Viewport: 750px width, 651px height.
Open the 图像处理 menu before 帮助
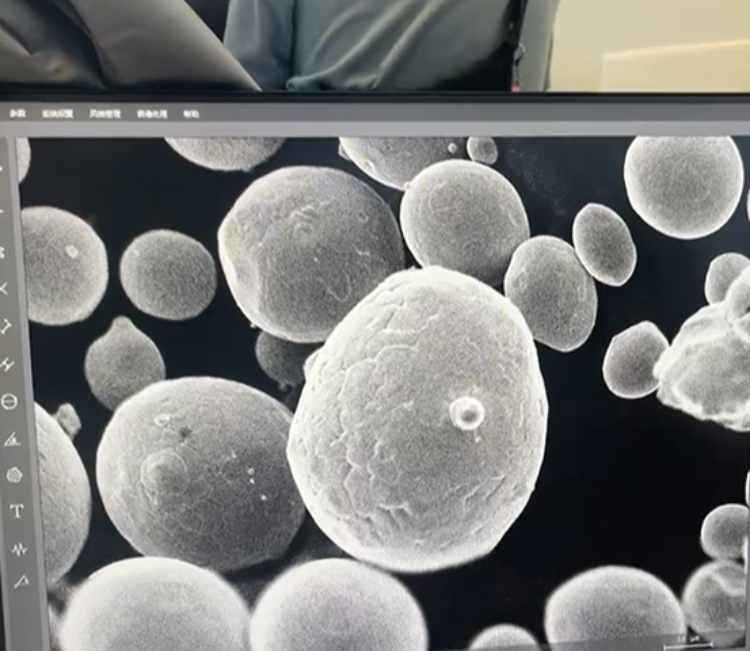point(152,114)
